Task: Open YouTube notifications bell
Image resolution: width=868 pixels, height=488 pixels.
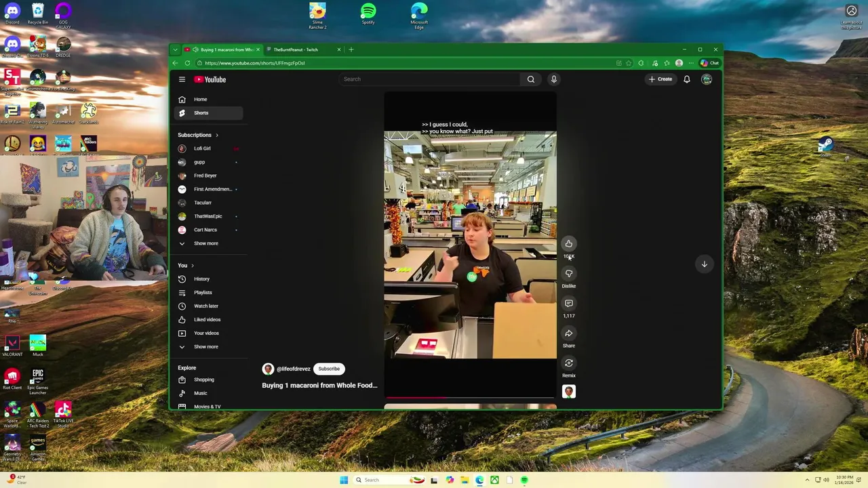Action: [686, 79]
